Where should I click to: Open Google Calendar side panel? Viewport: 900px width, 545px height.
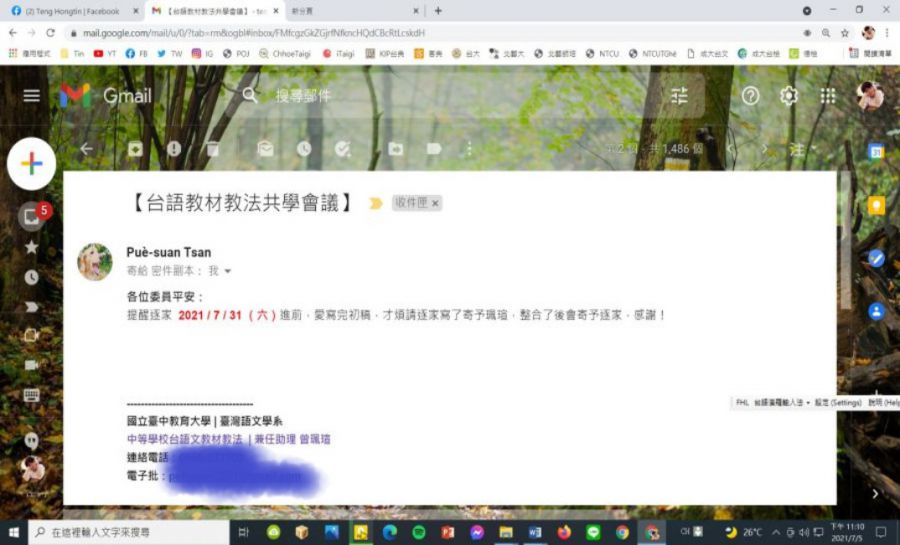(876, 152)
